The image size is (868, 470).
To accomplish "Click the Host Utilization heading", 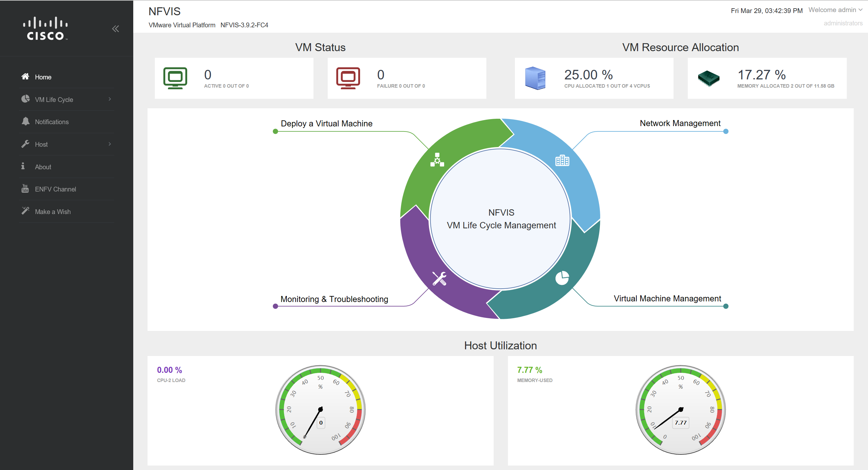I will tap(500, 346).
